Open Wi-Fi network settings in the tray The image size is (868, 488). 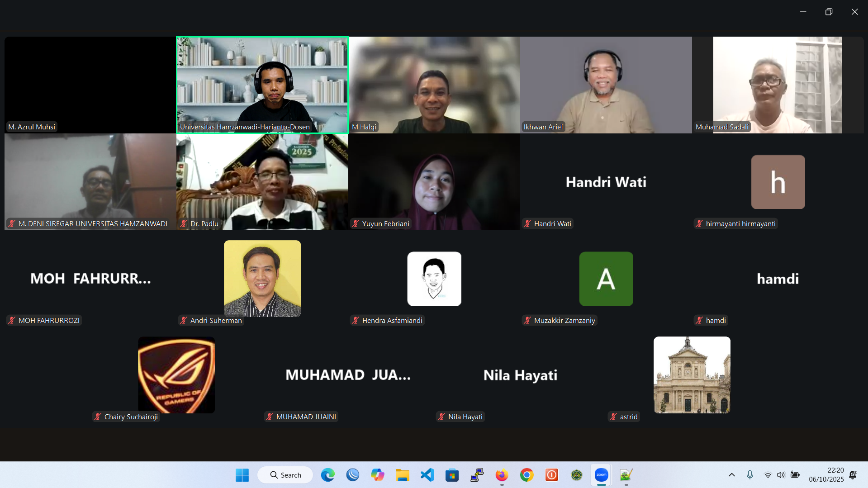click(x=768, y=475)
